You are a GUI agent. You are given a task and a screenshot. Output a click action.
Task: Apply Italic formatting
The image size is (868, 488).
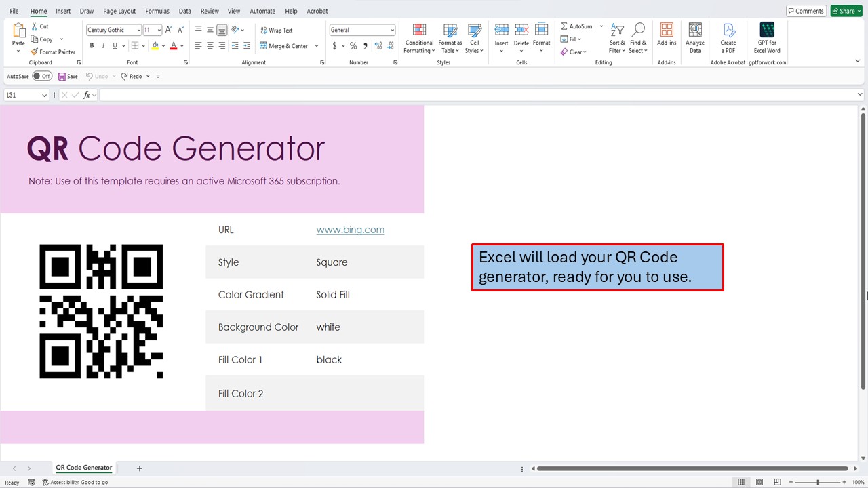tap(102, 45)
